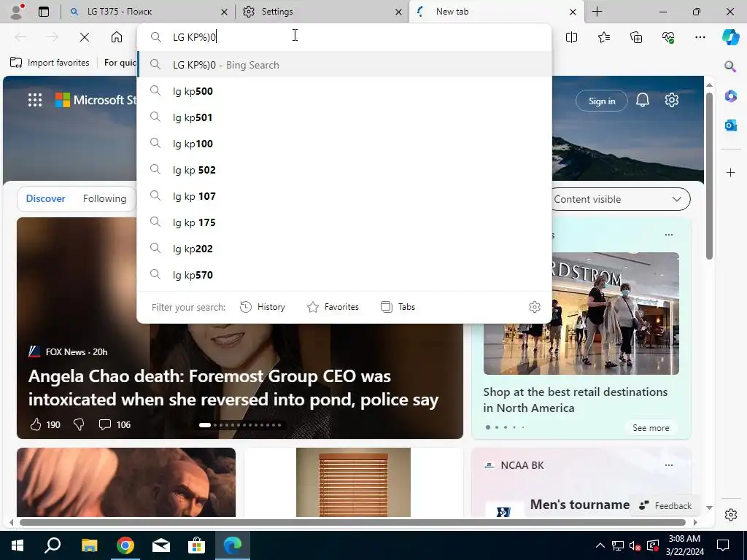Open the Windows notification center icon

(723, 545)
